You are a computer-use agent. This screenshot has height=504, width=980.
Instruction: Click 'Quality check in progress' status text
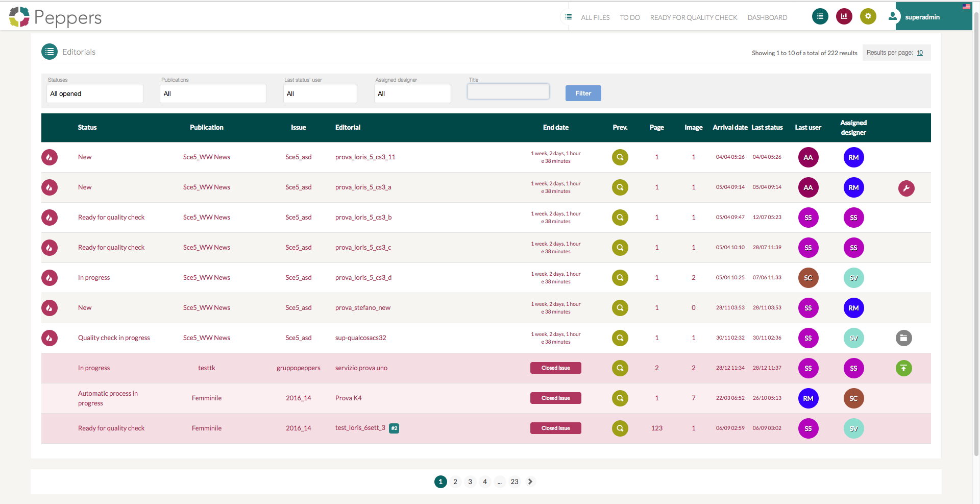[114, 338]
